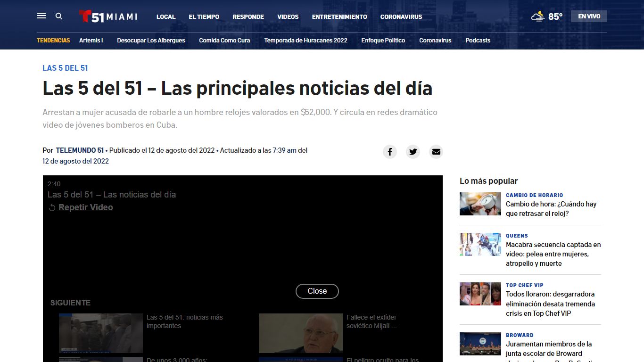Open the Coronavirus trending link
This screenshot has width=644, height=362.
click(435, 41)
